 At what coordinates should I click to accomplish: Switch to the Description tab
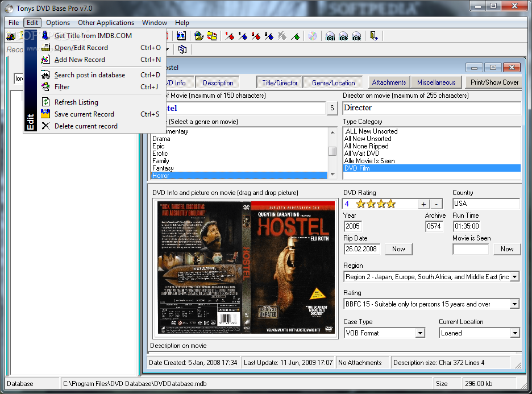218,83
